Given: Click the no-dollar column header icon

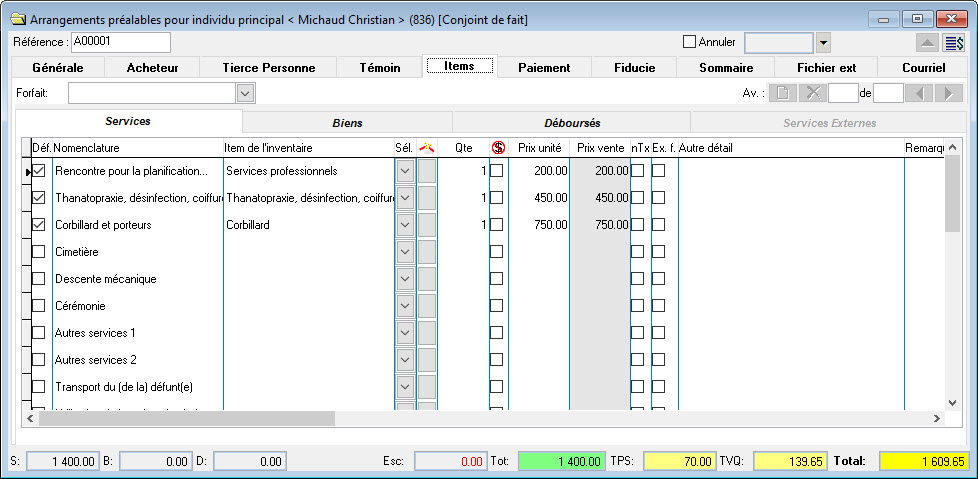Looking at the screenshot, I should [498, 148].
